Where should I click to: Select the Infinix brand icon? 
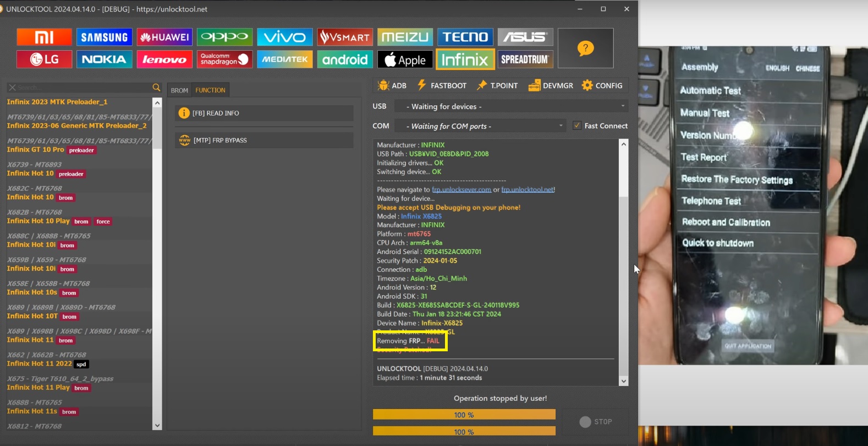tap(465, 59)
